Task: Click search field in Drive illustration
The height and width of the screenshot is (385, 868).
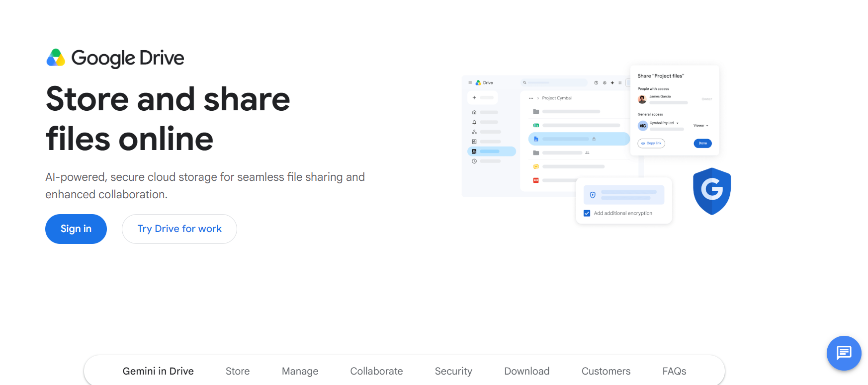Action: coord(554,82)
